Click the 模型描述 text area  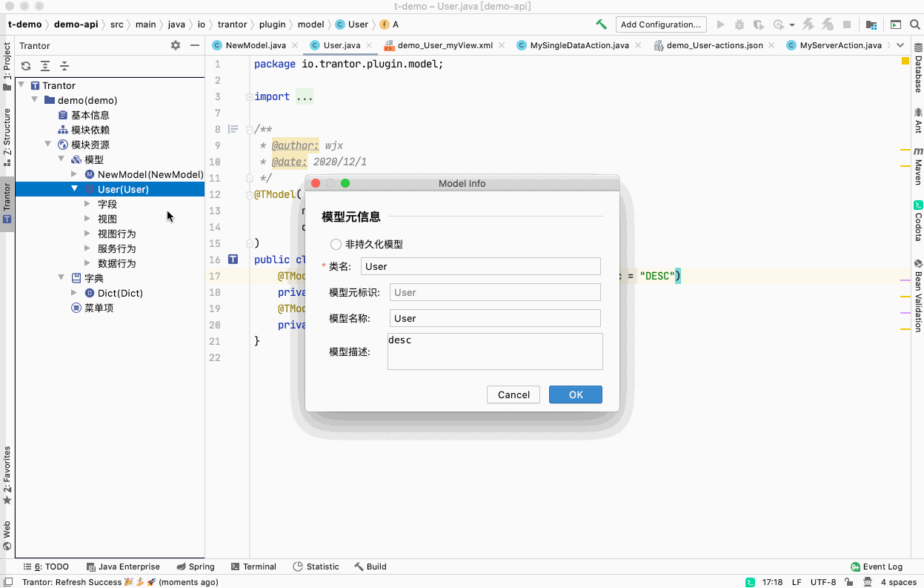pos(495,351)
